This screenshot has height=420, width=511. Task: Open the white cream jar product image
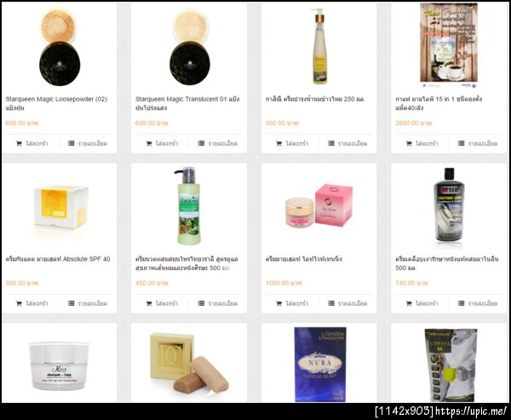(x=59, y=365)
